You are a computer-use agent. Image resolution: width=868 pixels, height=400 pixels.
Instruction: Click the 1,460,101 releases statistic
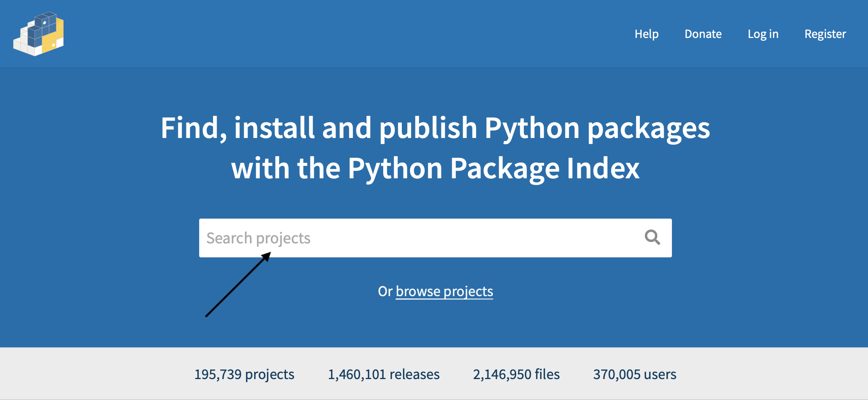click(384, 374)
